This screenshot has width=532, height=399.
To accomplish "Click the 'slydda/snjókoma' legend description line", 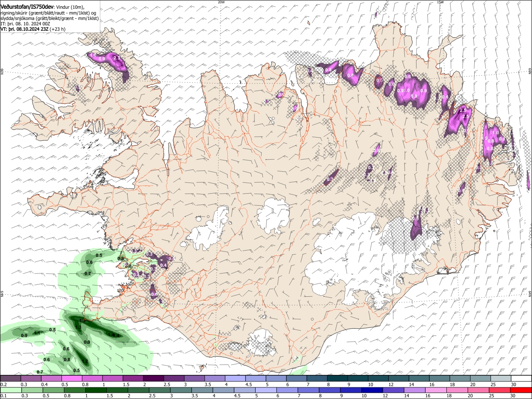I will click(x=50, y=18).
